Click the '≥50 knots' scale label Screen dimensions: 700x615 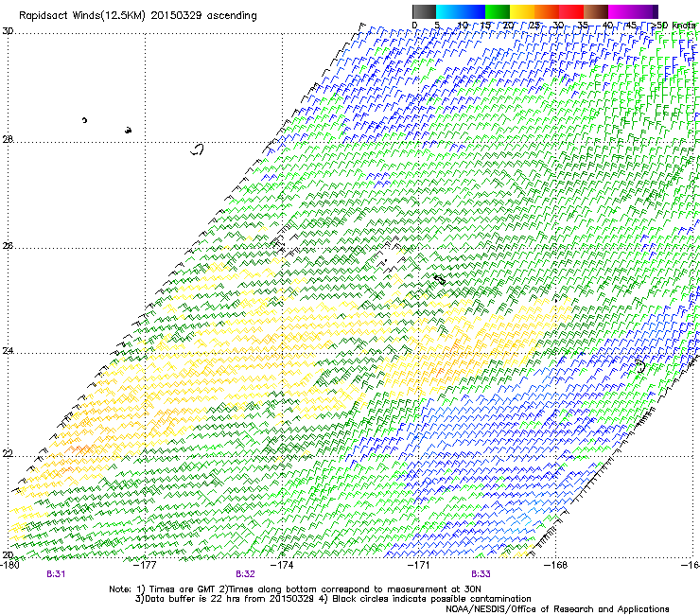pos(674,26)
